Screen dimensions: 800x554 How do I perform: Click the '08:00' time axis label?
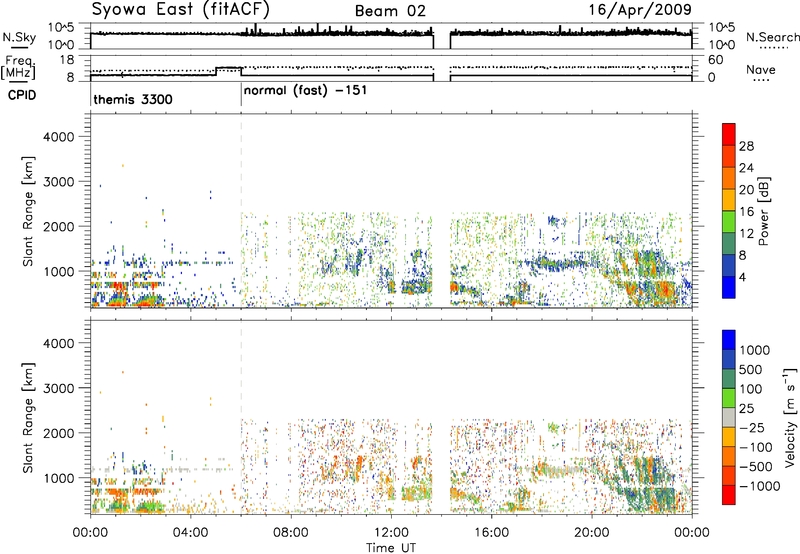coord(291,533)
